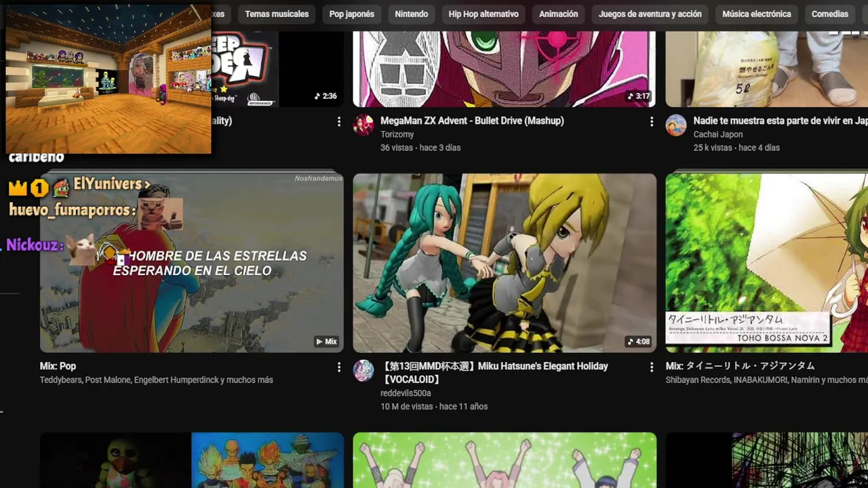868x488 pixels.
Task: Open the Mix: Pop title
Action: [58, 366]
